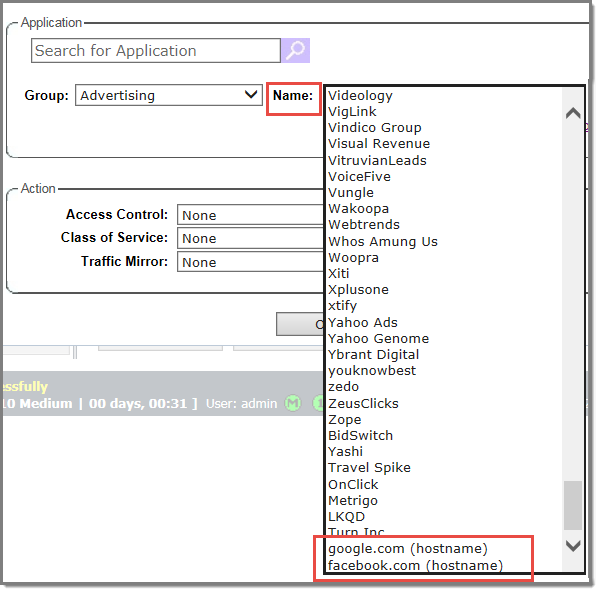Select Webtrends application
Image resolution: width=599 pixels, height=592 pixels.
[x=364, y=225]
